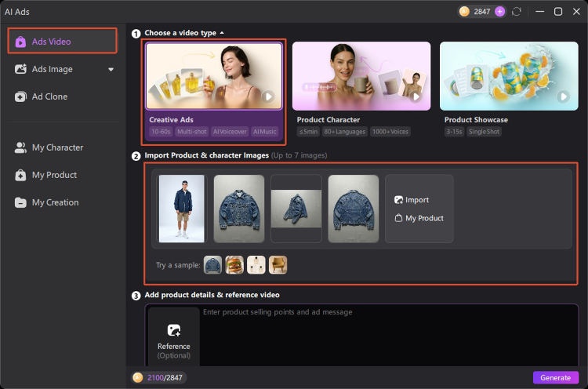588x389 pixels.
Task: Click the AI Voiceover tag
Action: point(230,132)
